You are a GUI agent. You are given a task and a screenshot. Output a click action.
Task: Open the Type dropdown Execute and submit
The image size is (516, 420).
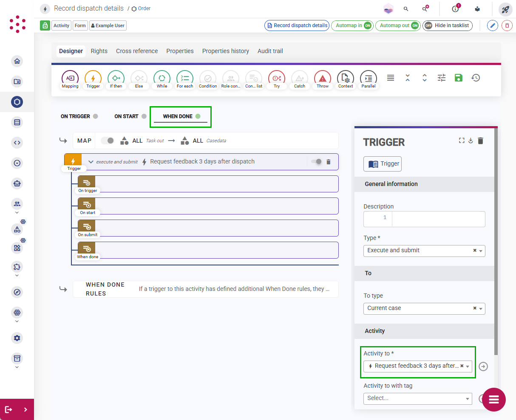click(424, 251)
